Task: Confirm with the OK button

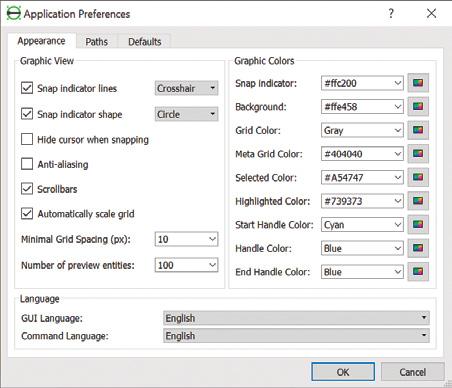Action: click(343, 372)
